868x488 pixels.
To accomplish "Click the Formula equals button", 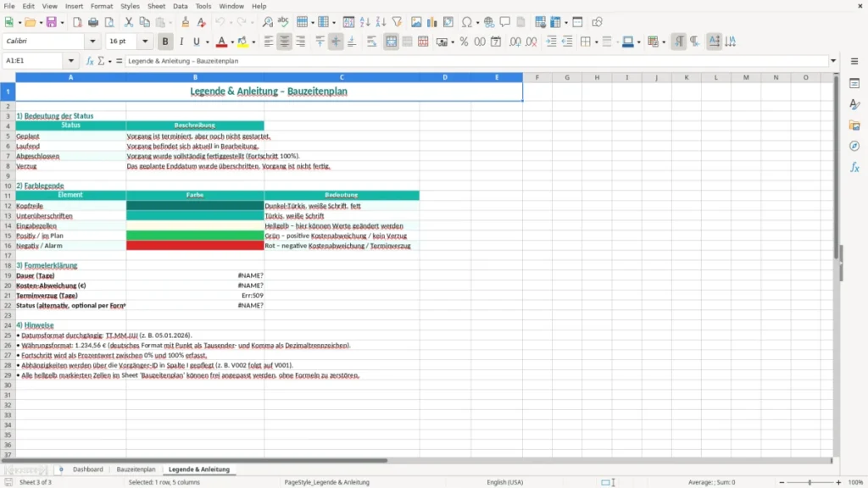I will click(119, 61).
